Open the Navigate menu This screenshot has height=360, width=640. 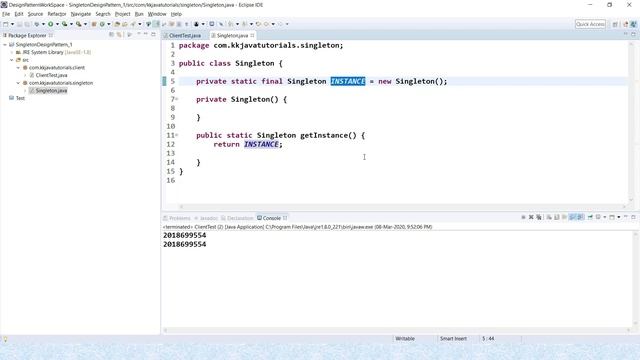tap(81, 14)
